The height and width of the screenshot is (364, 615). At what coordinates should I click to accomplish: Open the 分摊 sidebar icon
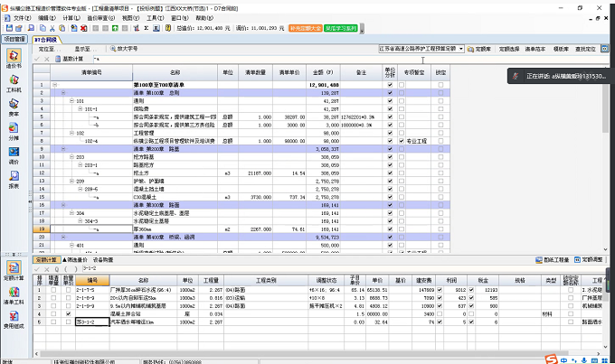pos(14,127)
